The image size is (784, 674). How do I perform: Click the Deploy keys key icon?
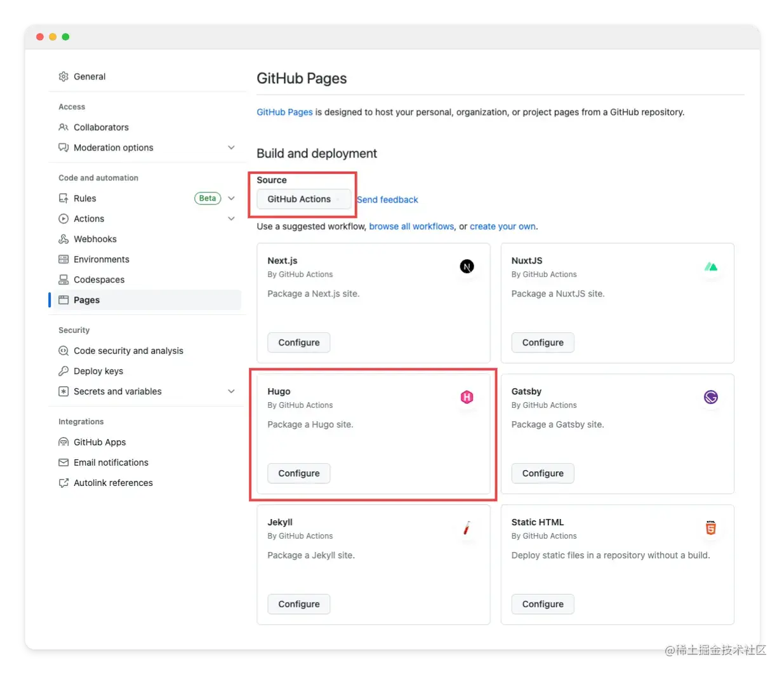coord(63,372)
